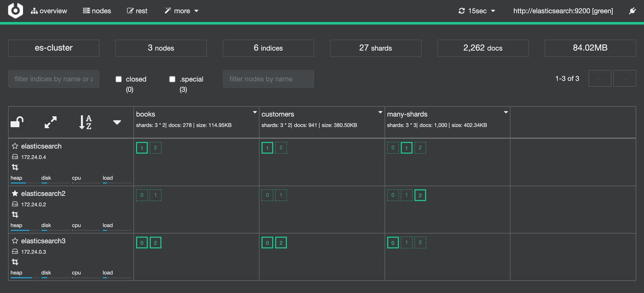Enable the closed indices checkbox
Viewport: 644px width, 293px height.
(x=119, y=79)
